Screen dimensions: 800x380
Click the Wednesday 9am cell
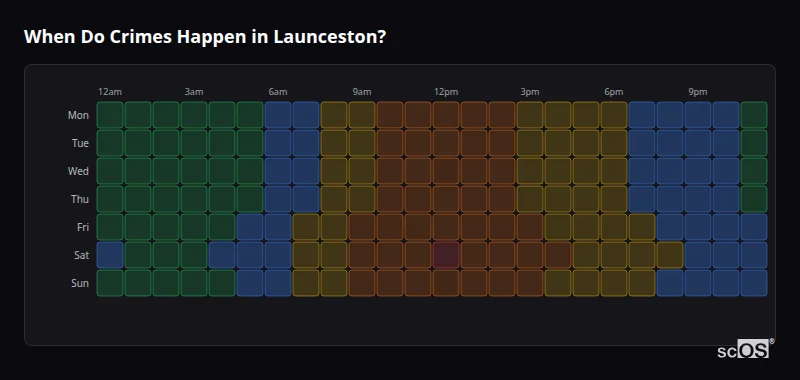click(362, 171)
